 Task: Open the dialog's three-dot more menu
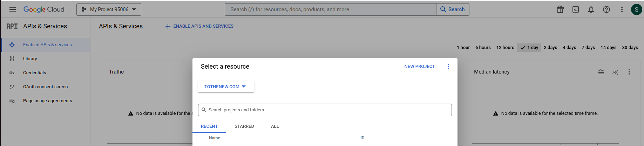448,67
